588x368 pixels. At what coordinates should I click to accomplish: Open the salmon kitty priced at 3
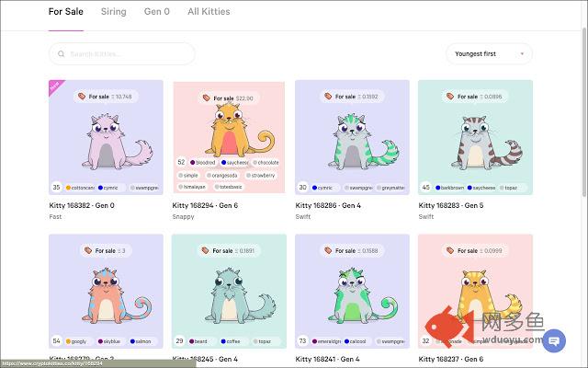coord(106,292)
